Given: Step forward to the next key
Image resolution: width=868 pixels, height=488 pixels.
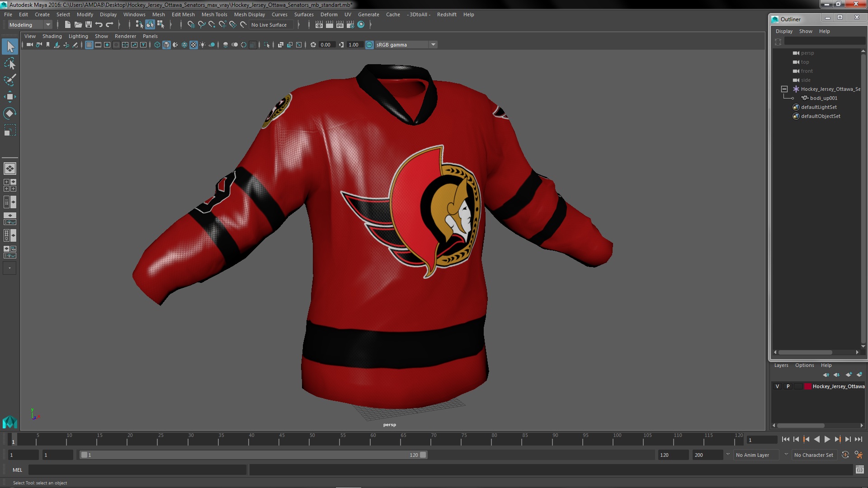Looking at the screenshot, I should [x=837, y=439].
